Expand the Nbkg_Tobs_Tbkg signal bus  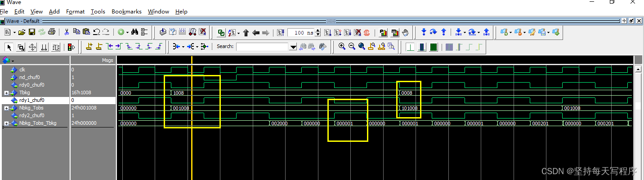(6, 123)
